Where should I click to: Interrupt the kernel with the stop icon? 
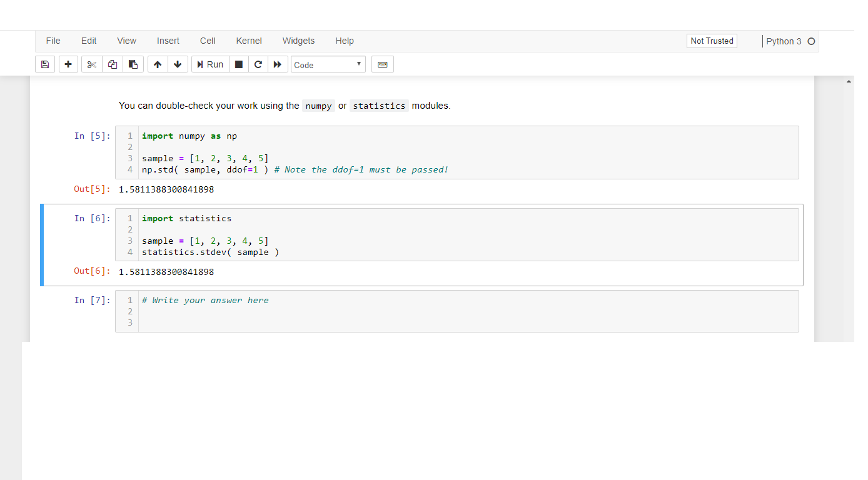(238, 64)
